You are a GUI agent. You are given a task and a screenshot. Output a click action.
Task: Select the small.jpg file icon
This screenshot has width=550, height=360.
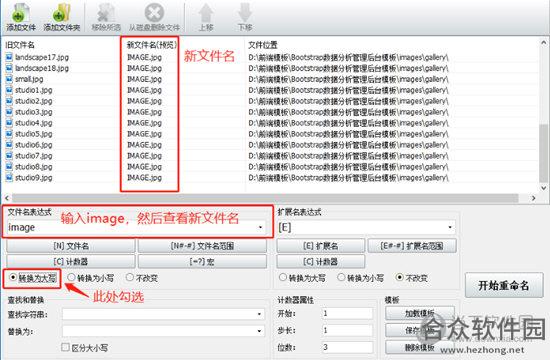(9, 79)
